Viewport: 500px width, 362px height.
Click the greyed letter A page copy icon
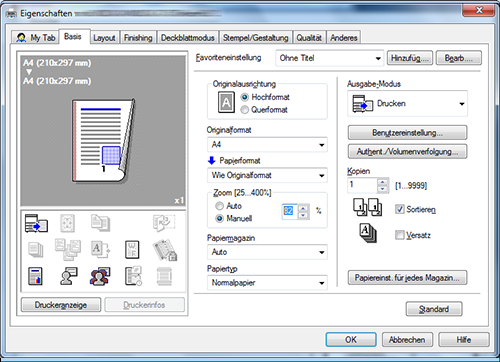tap(100, 250)
